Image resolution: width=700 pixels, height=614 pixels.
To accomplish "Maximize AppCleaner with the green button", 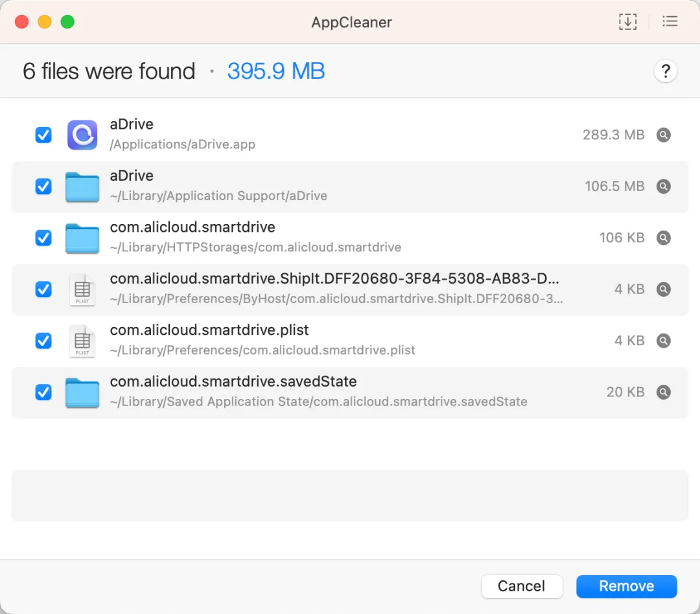I will point(67,21).
